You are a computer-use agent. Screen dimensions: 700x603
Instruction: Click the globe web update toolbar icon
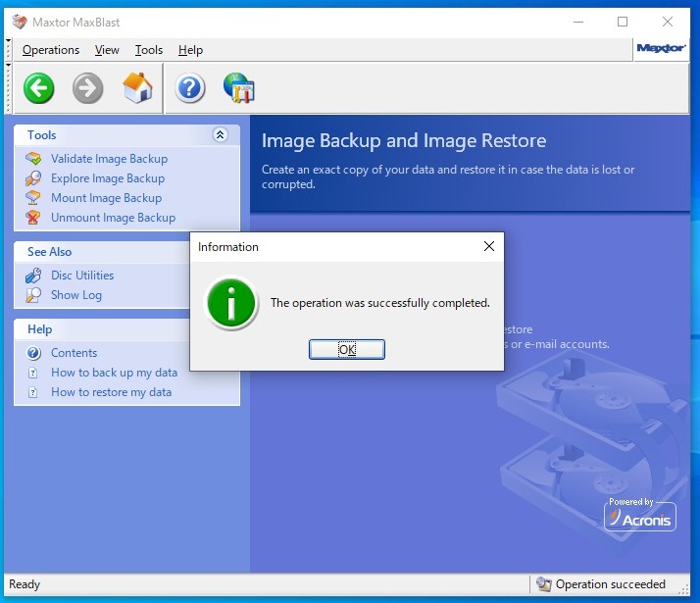[x=239, y=88]
